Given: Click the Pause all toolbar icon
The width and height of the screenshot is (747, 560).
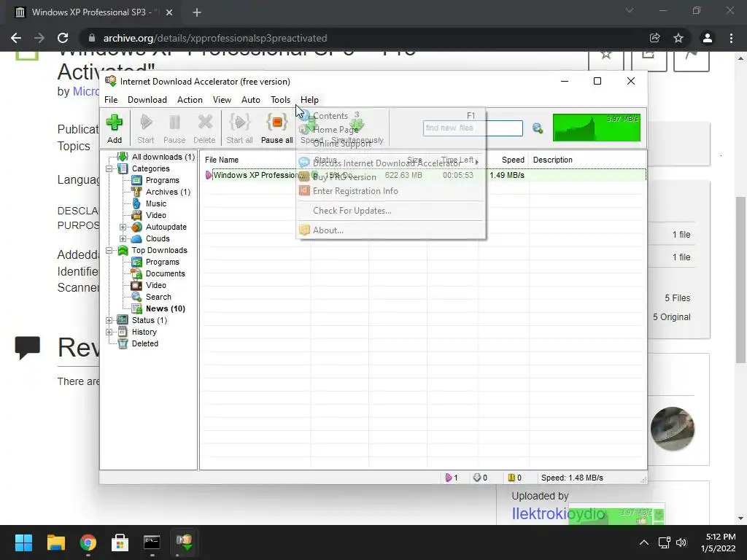Looking at the screenshot, I should point(276,122).
